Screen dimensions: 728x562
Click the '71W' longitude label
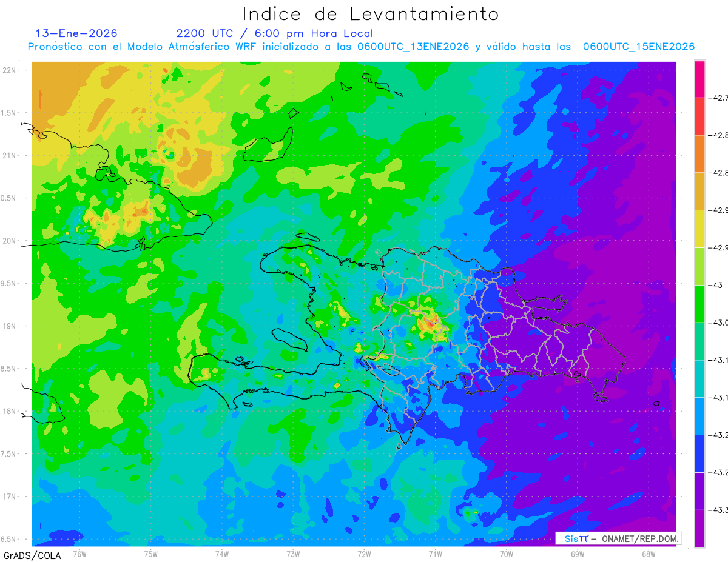click(435, 554)
